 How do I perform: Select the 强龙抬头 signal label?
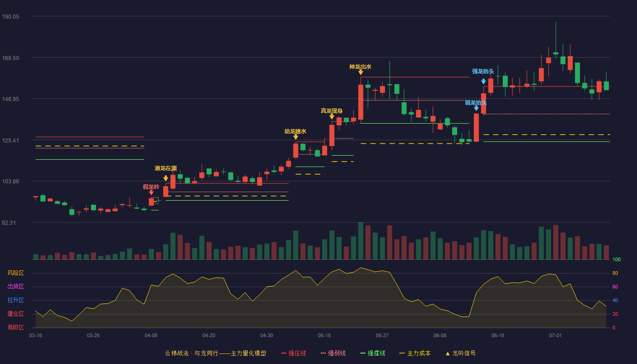(x=483, y=71)
